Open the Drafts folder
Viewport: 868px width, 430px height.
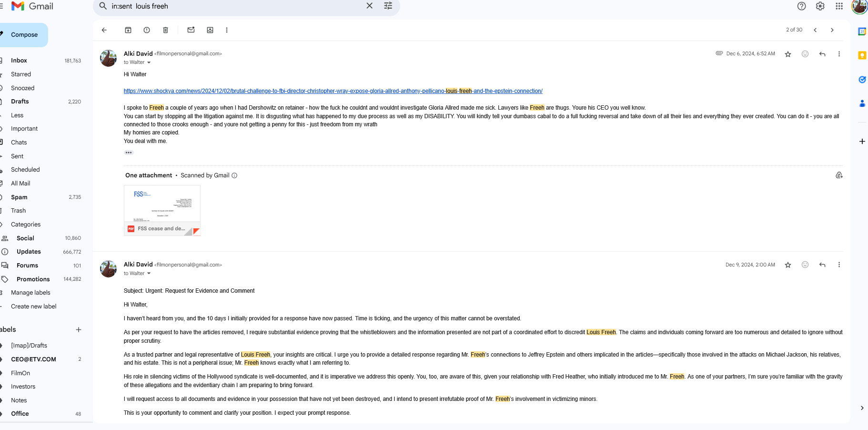point(20,102)
